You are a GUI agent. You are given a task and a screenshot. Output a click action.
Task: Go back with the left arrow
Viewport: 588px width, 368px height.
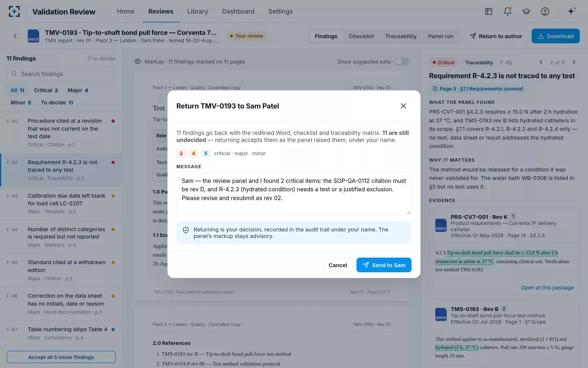(15, 36)
